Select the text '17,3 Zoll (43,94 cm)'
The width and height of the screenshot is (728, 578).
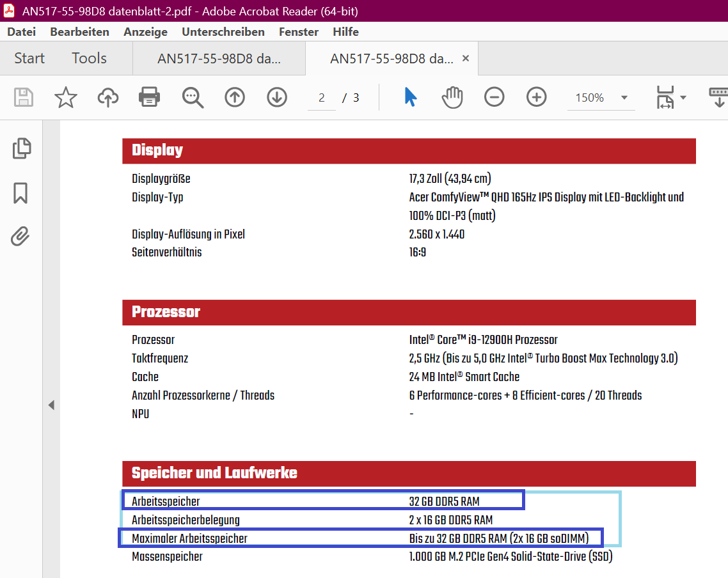(450, 178)
